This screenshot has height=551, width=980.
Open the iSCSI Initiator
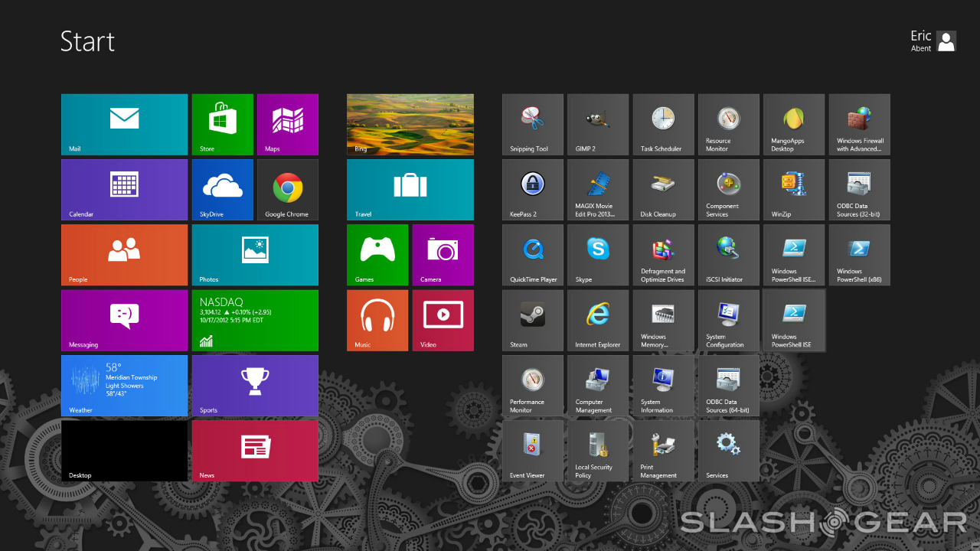[729, 255]
